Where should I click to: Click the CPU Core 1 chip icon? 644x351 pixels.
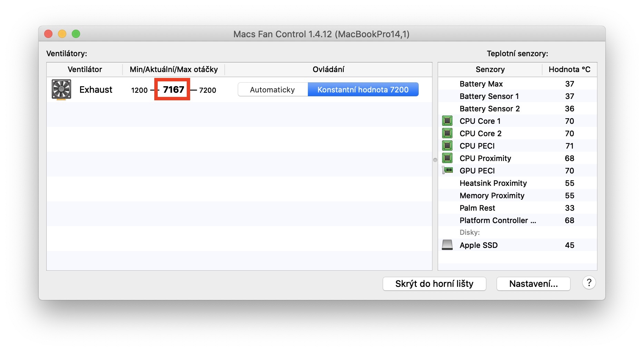click(x=447, y=121)
